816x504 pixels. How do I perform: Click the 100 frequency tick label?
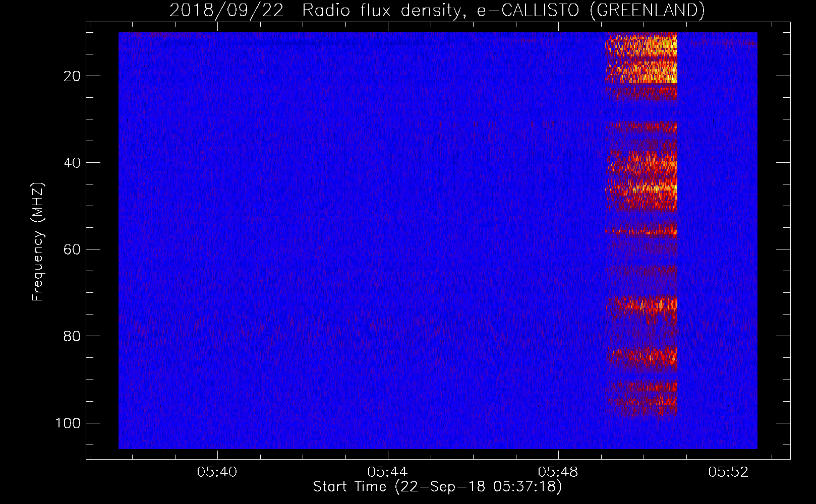click(68, 423)
